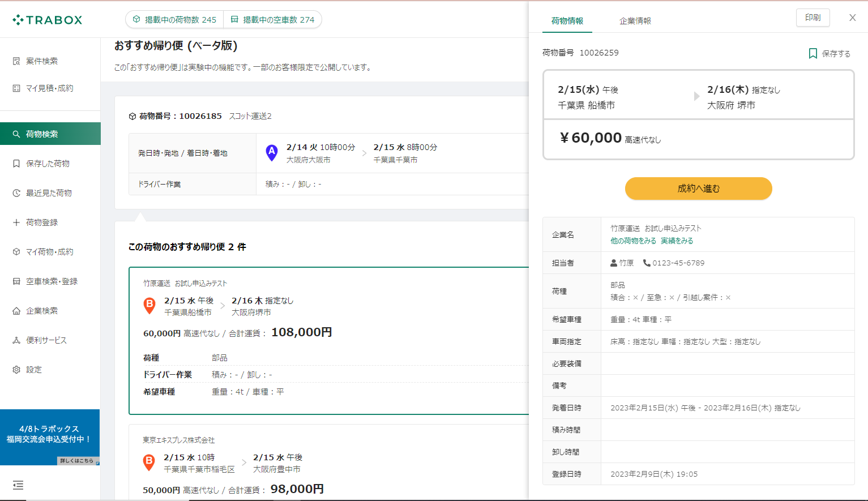The width and height of the screenshot is (868, 501).
Task: Click the B pin on 竹原運送 card
Action: click(149, 306)
